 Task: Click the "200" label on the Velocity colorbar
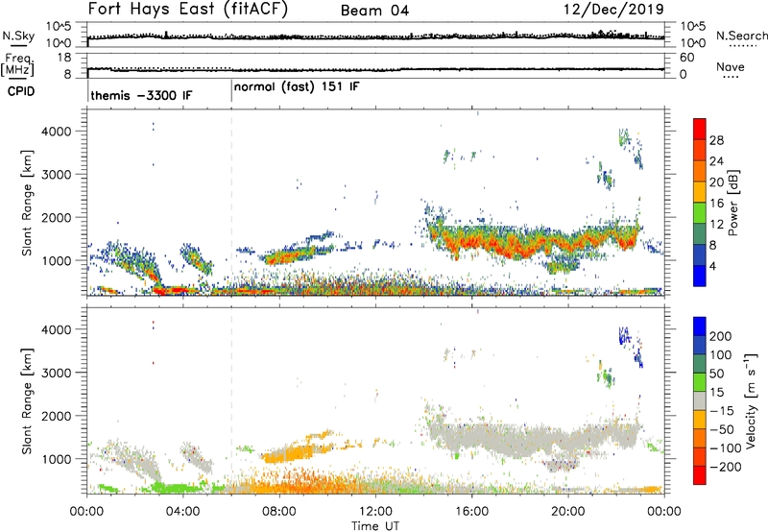pos(720,336)
